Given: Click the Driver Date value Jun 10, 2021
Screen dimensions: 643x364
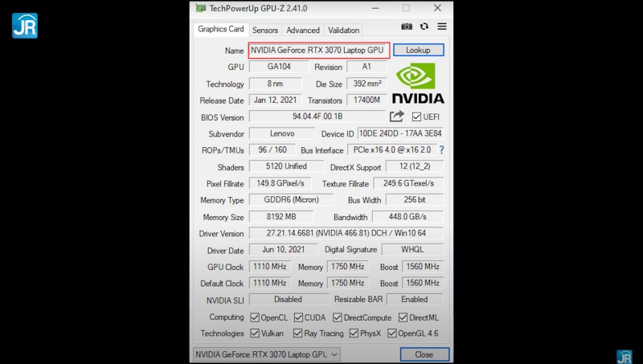Looking at the screenshot, I should pyautogui.click(x=284, y=250).
